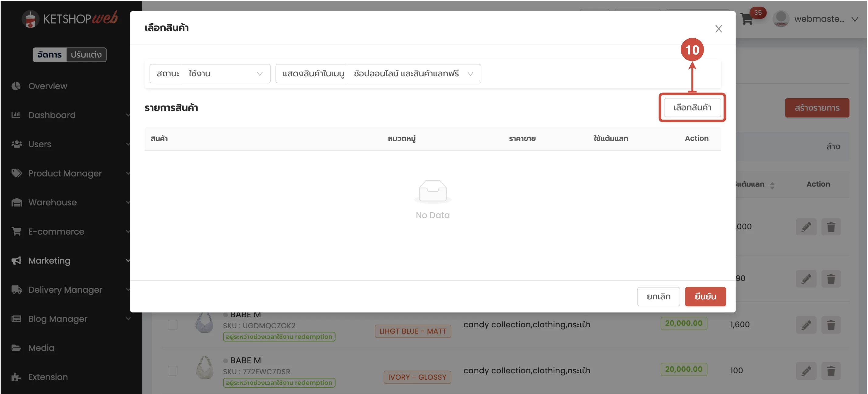Open the สถานะ ใช้งาน dropdown
The height and width of the screenshot is (394, 868).
tap(210, 74)
